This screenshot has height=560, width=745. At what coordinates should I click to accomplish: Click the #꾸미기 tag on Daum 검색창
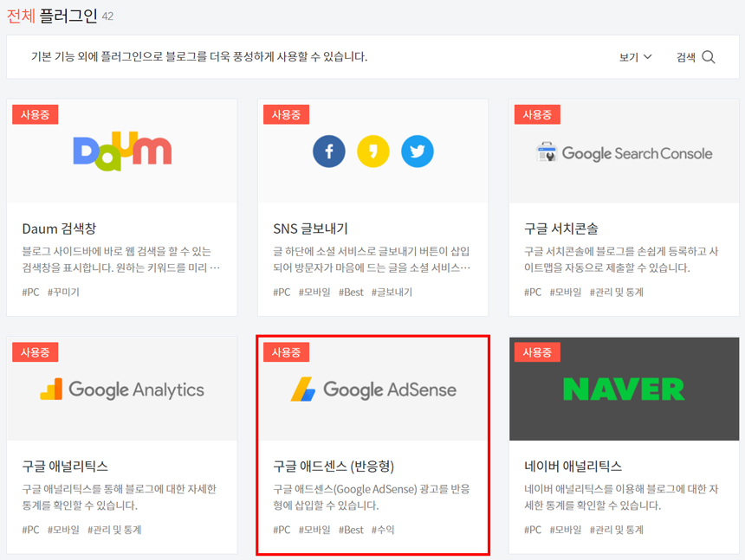63,292
